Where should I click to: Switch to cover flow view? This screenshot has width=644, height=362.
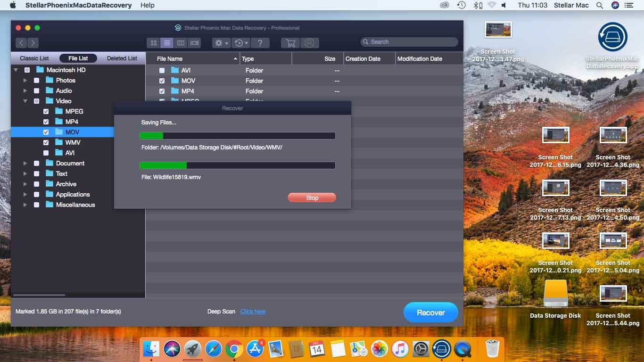[x=194, y=43]
